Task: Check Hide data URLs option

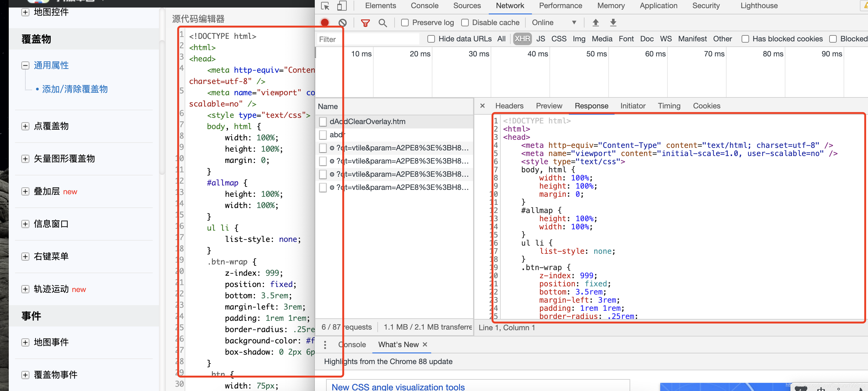Action: 431,39
